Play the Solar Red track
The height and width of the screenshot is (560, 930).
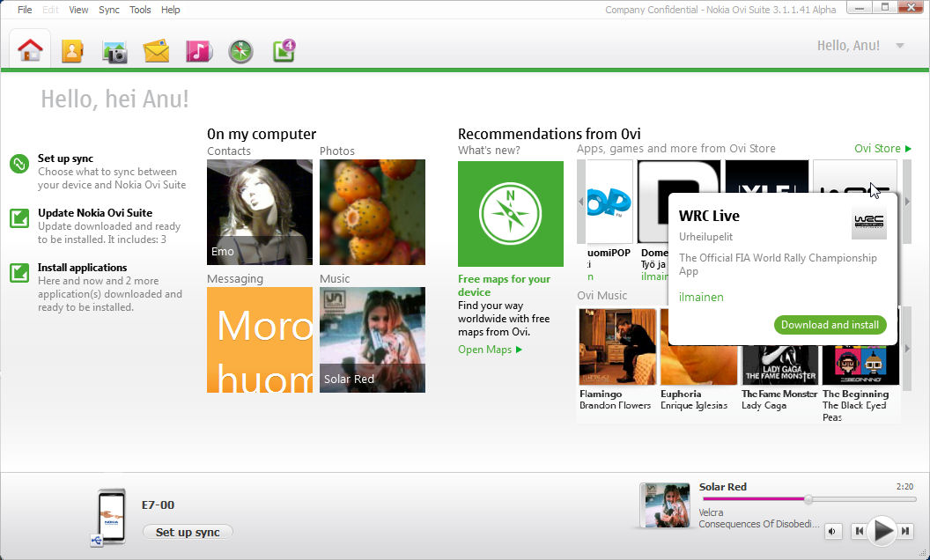[x=882, y=531]
